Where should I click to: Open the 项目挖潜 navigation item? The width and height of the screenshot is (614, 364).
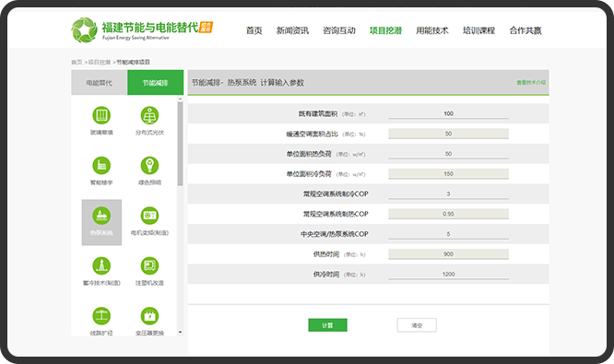pyautogui.click(x=385, y=30)
